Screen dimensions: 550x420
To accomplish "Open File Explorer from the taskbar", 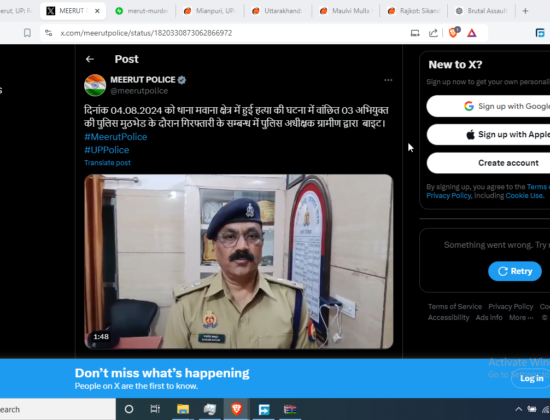I will (x=183, y=409).
